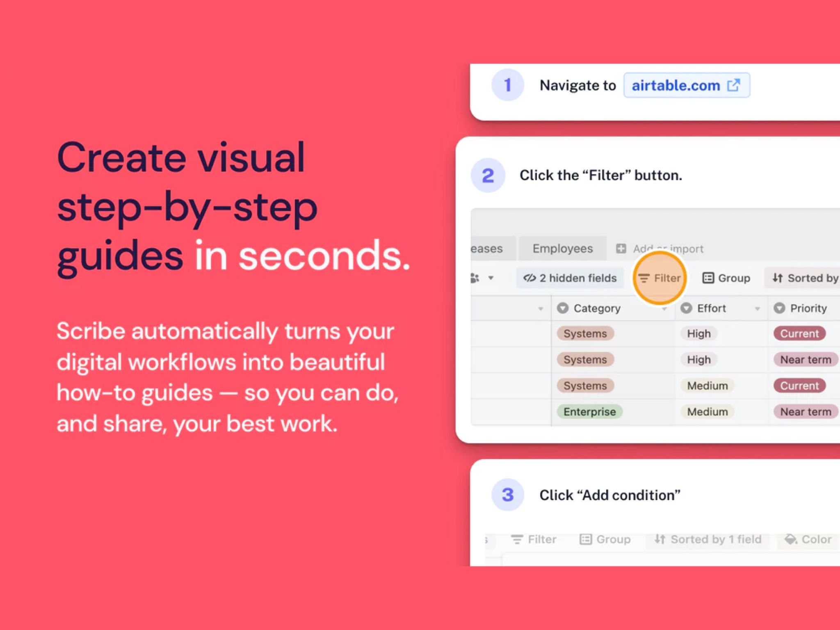Viewport: 840px width, 630px height.
Task: Select the Current priority tag cell
Action: click(799, 333)
